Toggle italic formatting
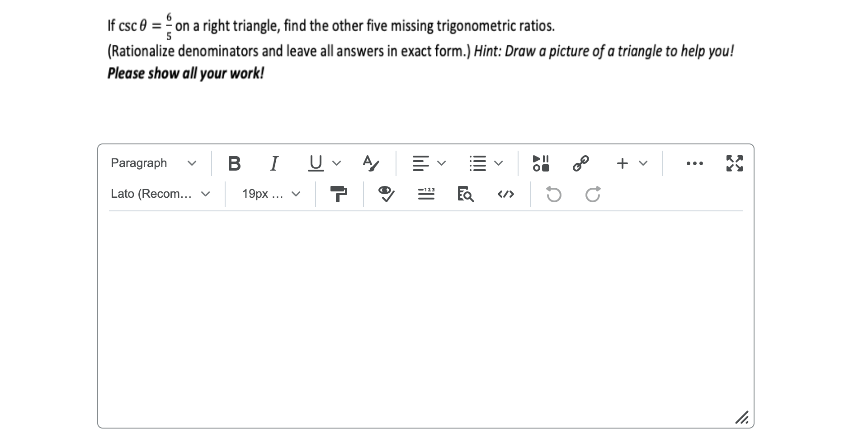Image resolution: width=868 pixels, height=429 pixels. coord(274,163)
